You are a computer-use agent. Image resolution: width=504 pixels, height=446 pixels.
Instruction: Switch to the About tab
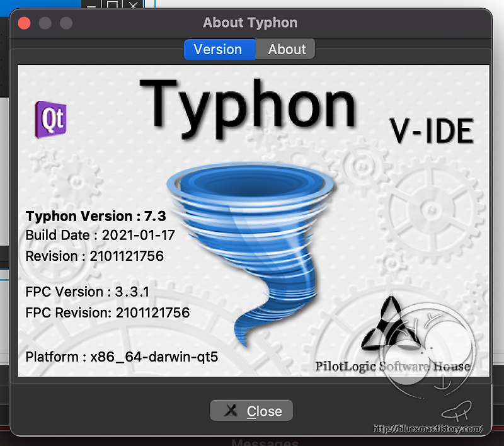click(x=287, y=49)
